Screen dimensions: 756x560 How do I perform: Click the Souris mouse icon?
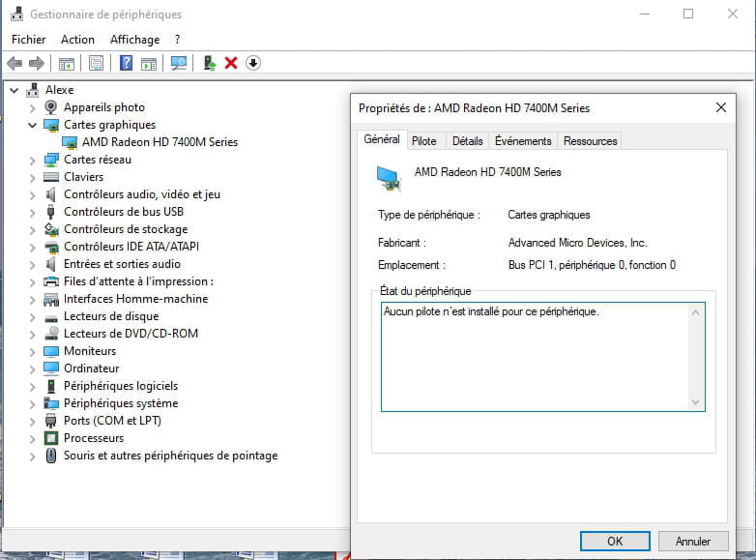tap(50, 456)
